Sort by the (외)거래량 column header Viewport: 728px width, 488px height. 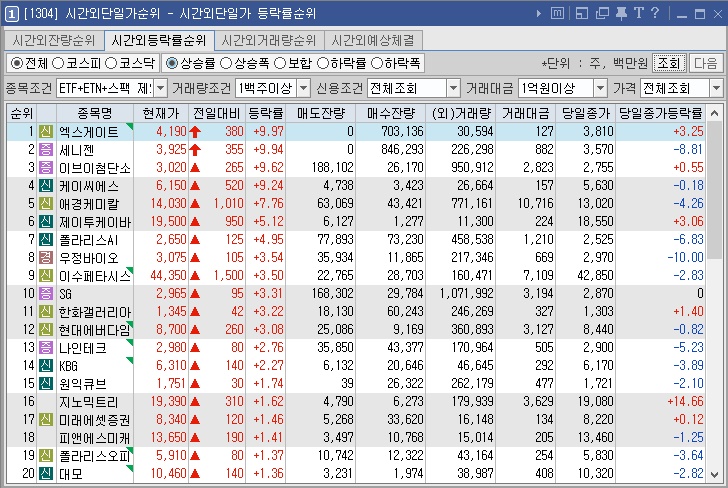(x=461, y=113)
